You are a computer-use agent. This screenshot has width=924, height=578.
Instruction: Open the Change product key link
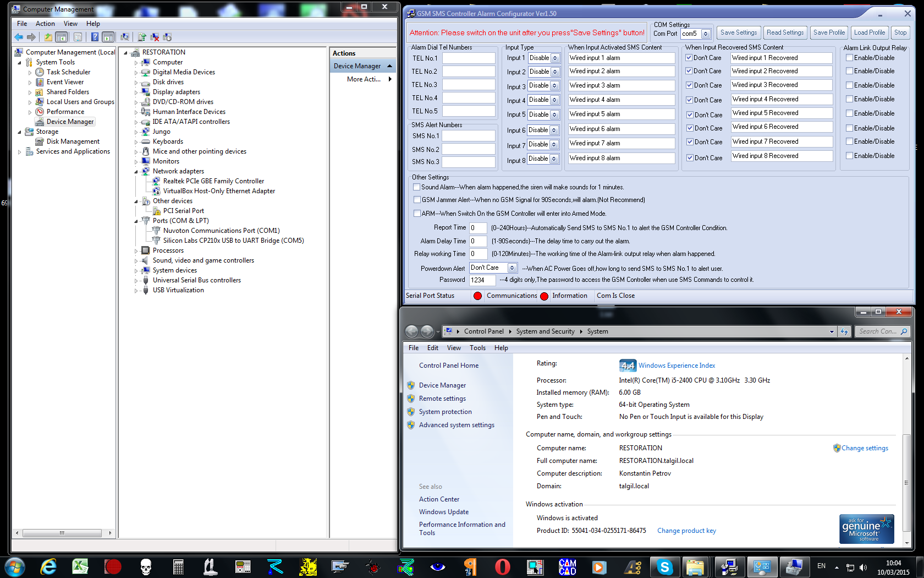coord(686,531)
